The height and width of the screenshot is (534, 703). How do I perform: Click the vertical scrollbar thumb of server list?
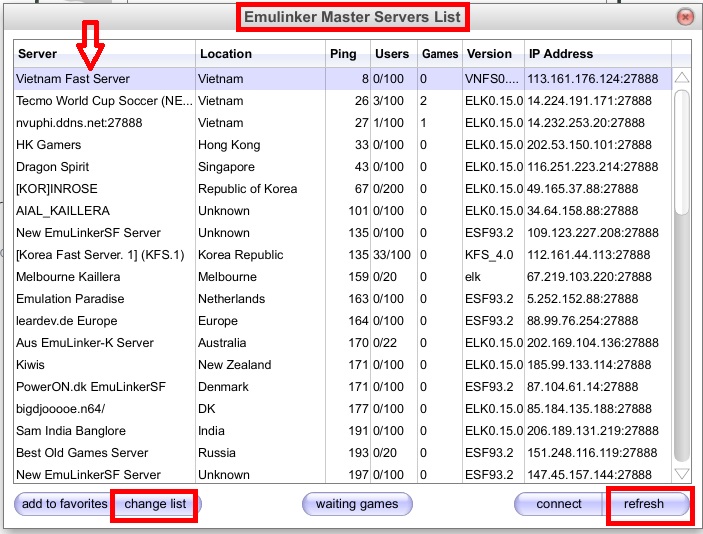pos(681,152)
